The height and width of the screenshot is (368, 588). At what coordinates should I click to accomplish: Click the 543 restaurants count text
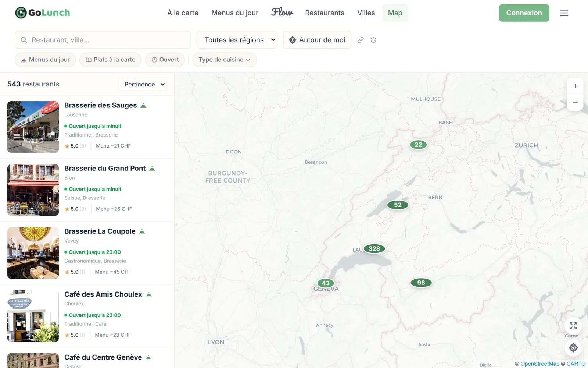pos(33,84)
